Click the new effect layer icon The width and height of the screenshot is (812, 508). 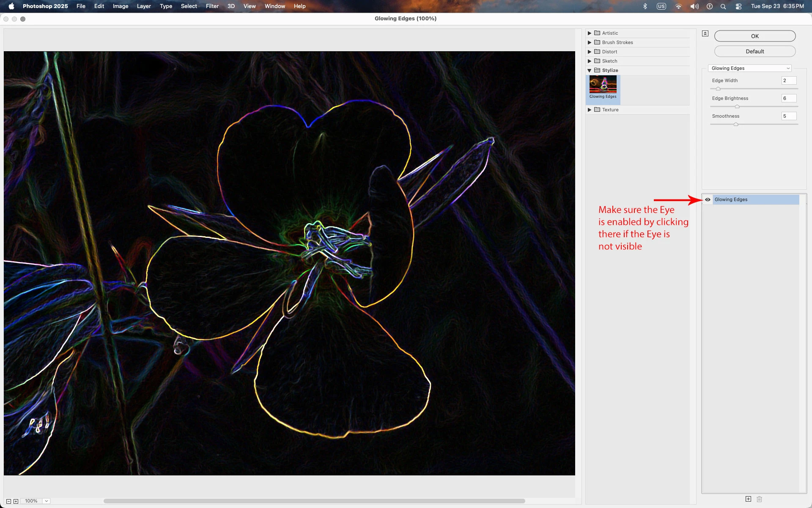click(748, 499)
